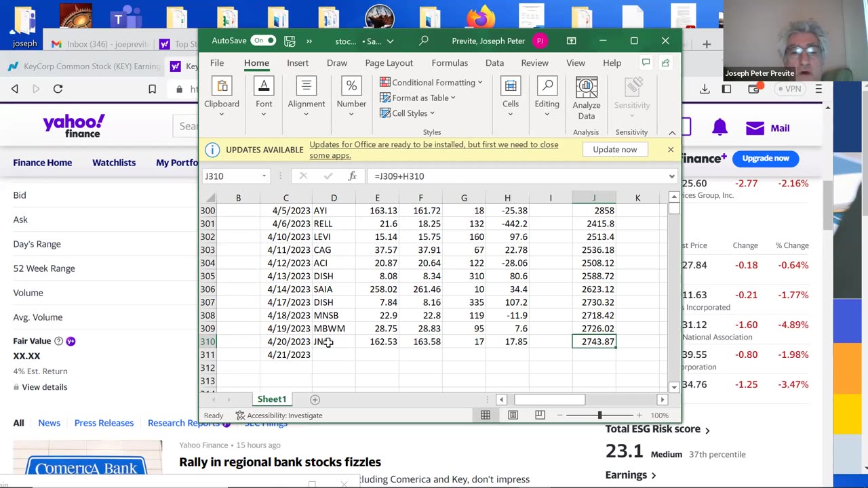Expand the formula bar chevron

tap(671, 176)
